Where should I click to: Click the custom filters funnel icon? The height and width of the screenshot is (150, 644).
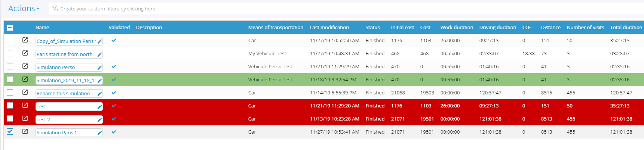click(55, 9)
